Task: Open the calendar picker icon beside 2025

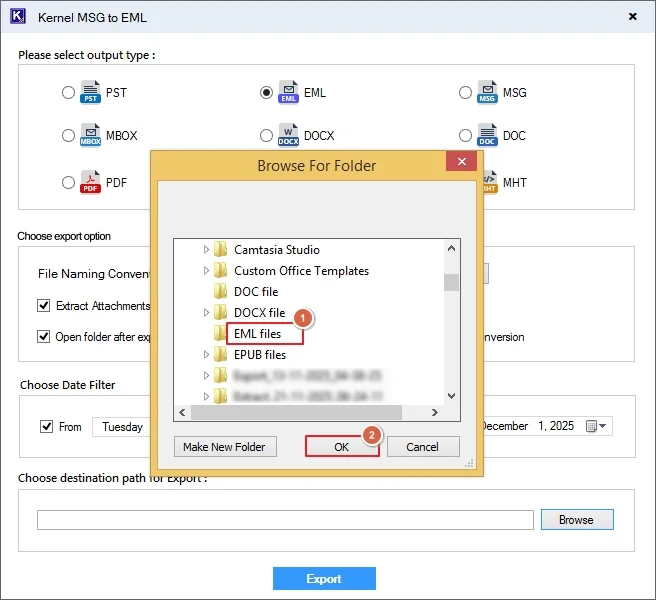Action: click(591, 426)
